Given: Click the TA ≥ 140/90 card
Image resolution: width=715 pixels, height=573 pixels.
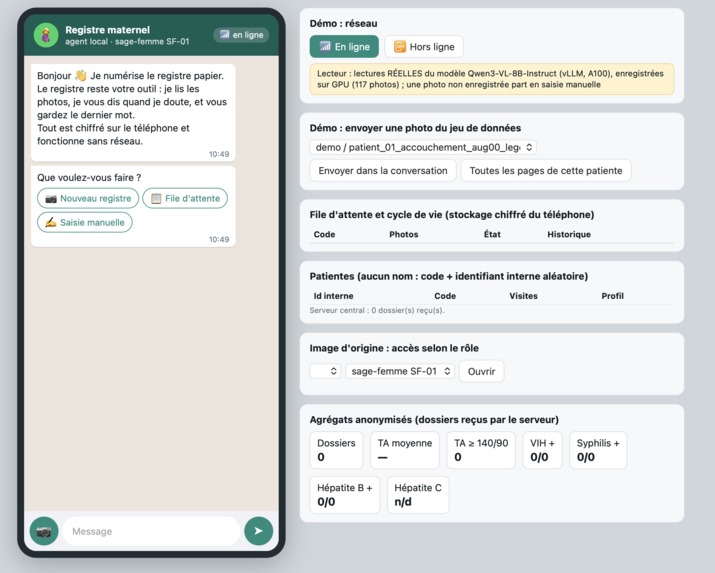Looking at the screenshot, I should (x=481, y=450).
